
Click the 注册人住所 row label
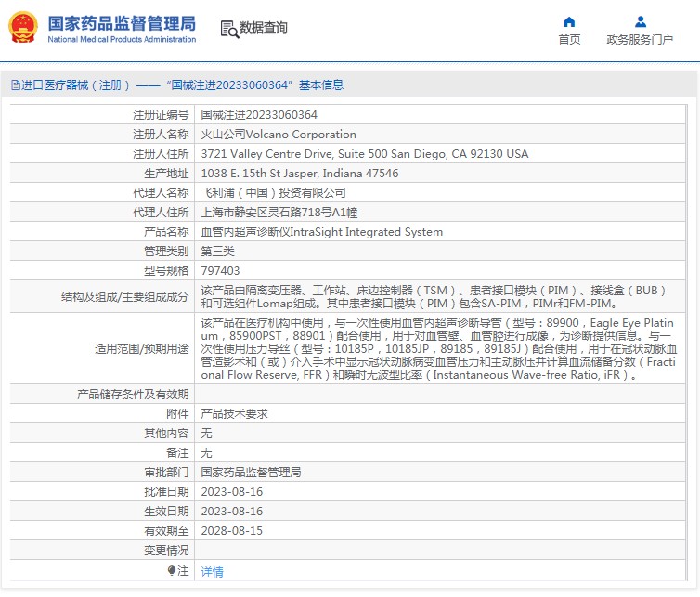tap(161, 154)
